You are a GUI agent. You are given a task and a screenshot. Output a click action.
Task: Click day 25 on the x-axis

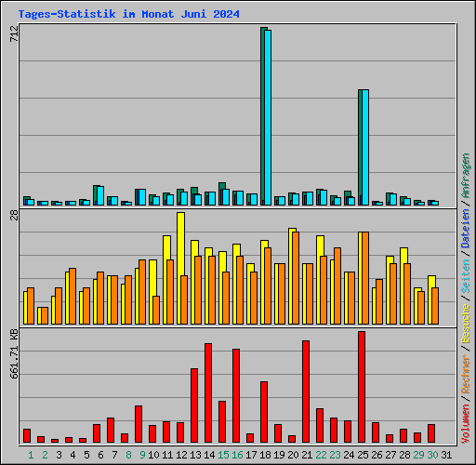pyautogui.click(x=363, y=455)
